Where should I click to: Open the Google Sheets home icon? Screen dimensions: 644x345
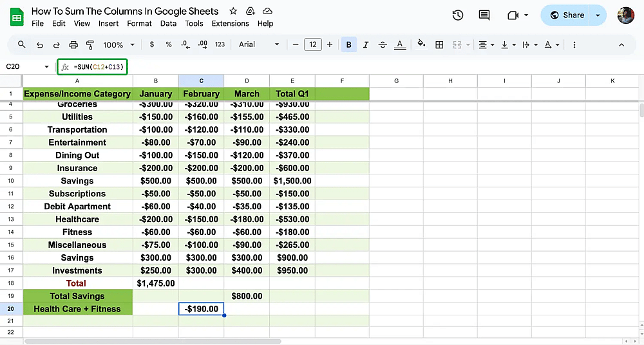pos(17,17)
